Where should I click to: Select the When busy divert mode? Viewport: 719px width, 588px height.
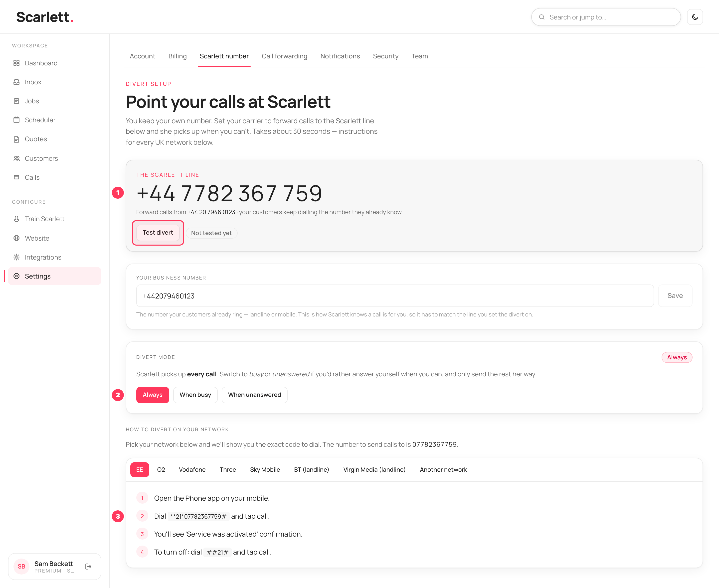pos(195,395)
